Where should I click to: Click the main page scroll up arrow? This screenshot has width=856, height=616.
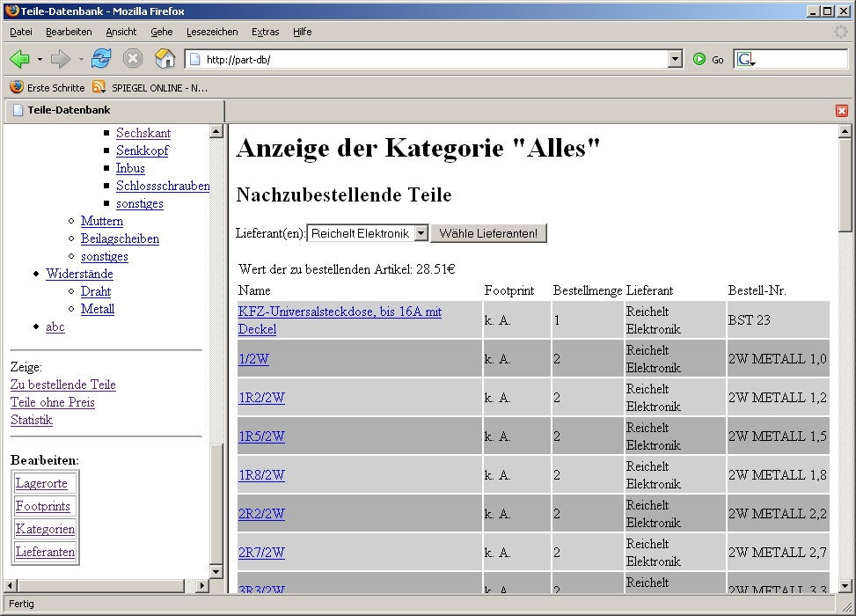[845, 131]
